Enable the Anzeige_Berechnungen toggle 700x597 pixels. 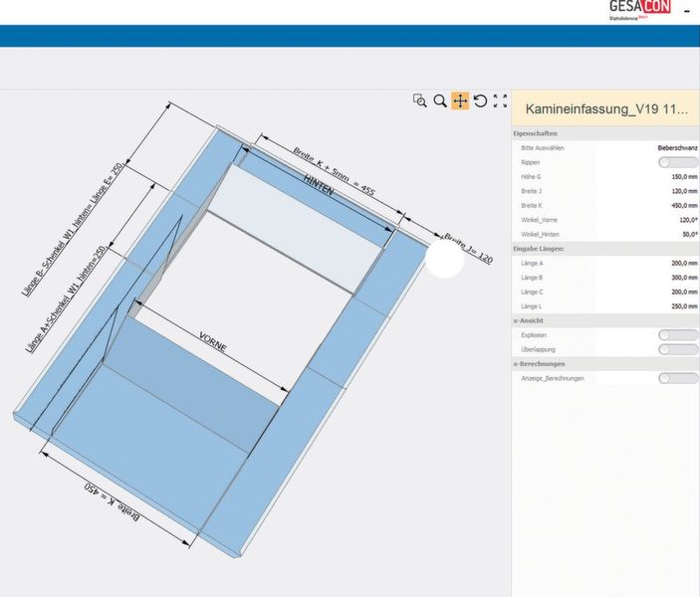pyautogui.click(x=677, y=378)
